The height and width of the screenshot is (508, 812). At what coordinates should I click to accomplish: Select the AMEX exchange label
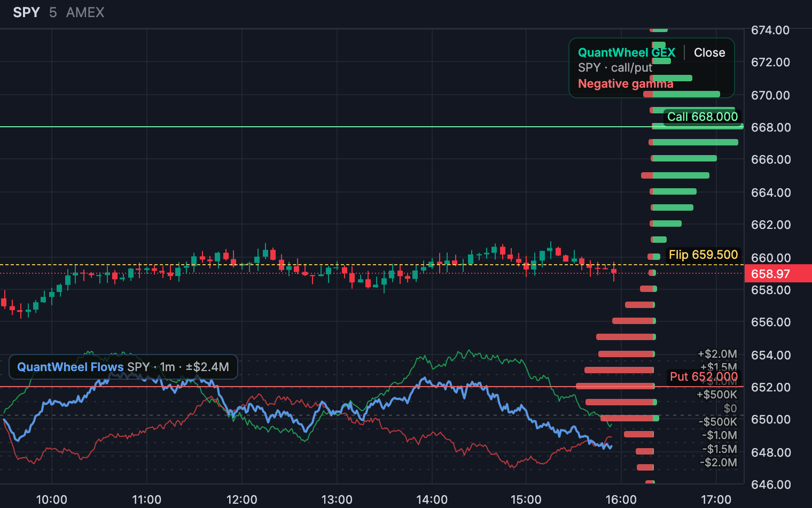[85, 12]
